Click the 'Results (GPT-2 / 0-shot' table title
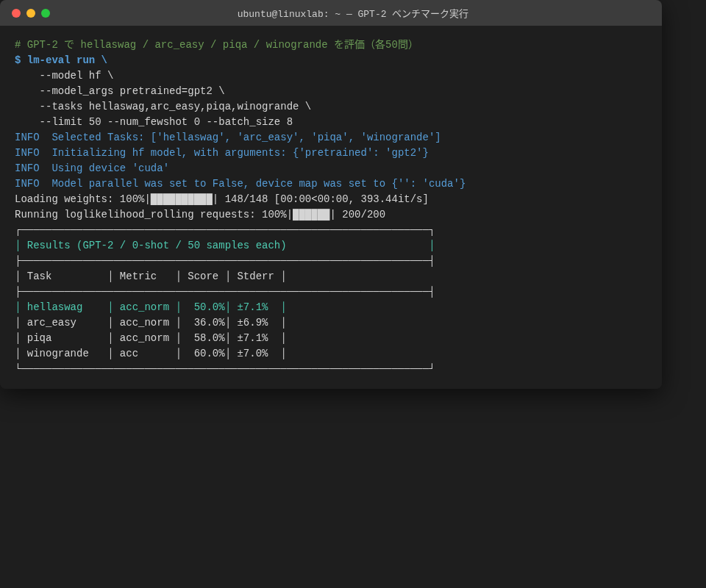Viewport: 706px width, 588px height. [156, 245]
